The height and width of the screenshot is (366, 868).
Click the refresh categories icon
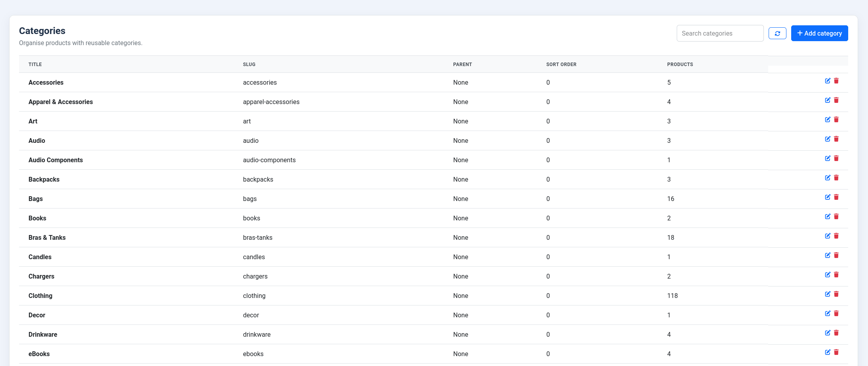tap(777, 33)
